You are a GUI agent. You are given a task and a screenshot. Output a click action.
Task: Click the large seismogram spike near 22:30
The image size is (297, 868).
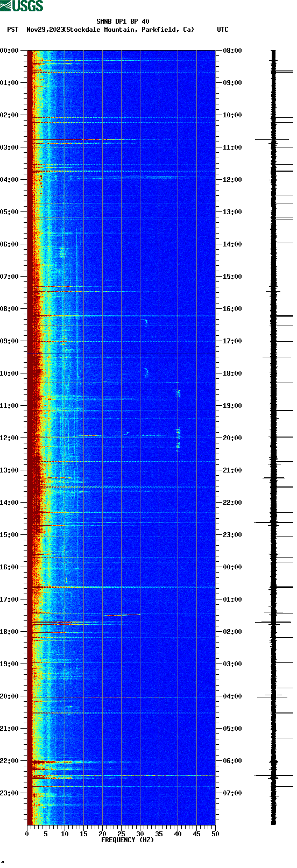[x=273, y=775]
